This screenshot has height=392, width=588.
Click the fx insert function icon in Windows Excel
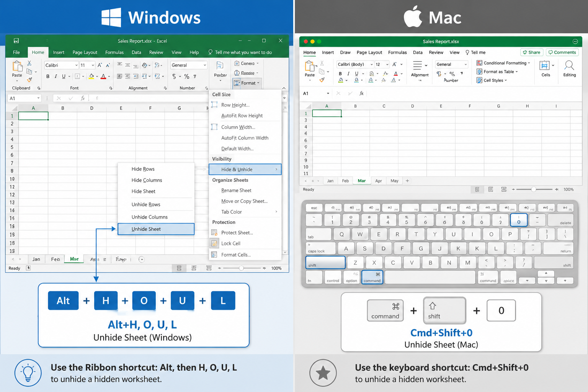82,98
